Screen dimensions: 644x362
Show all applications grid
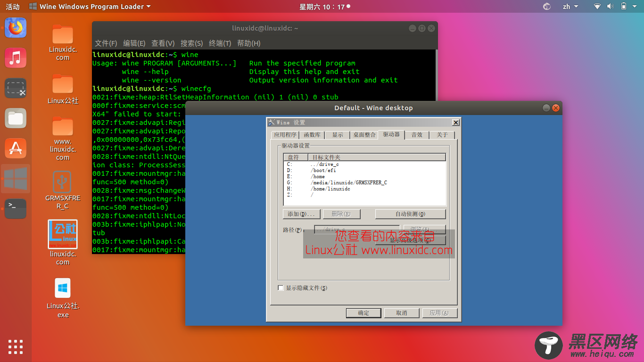[16, 346]
